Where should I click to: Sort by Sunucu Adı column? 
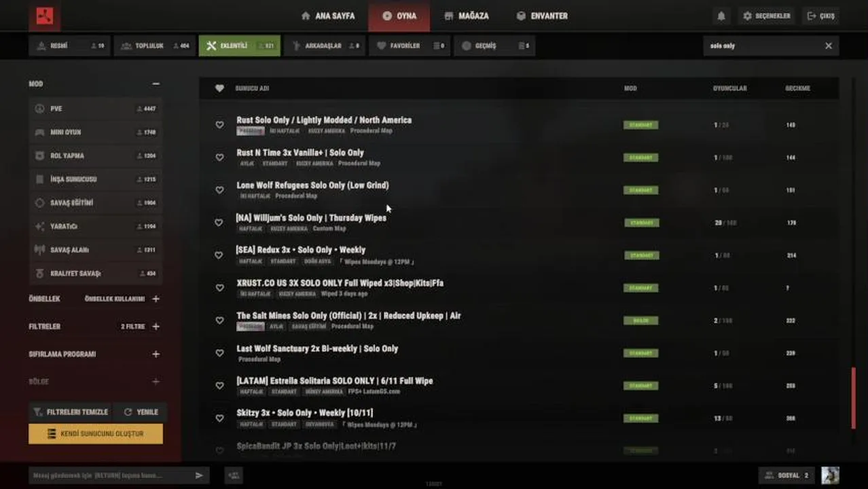252,88
